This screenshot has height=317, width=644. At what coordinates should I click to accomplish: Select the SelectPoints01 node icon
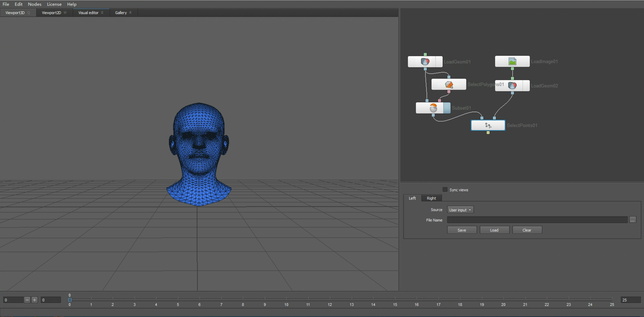(488, 126)
